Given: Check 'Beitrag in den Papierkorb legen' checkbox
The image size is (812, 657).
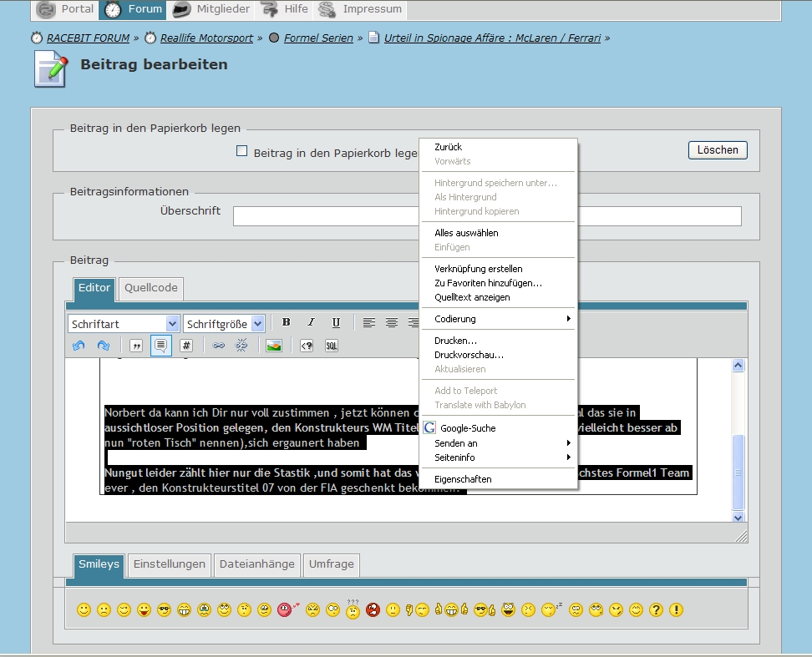Looking at the screenshot, I should [242, 152].
